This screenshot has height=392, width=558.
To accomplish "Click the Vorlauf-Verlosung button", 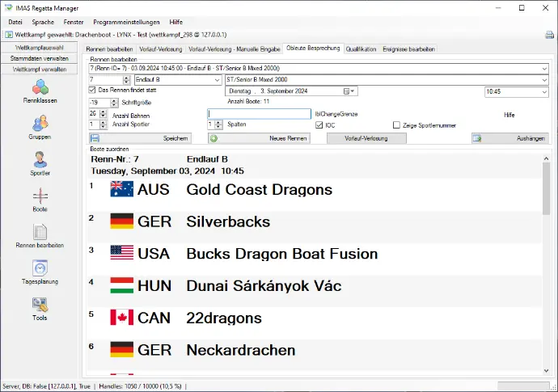I will (x=366, y=138).
